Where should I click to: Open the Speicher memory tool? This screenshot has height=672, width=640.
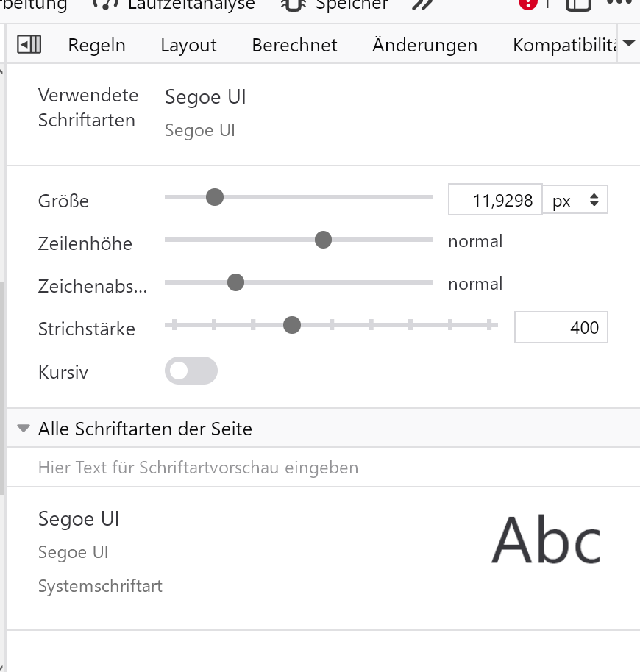pyautogui.click(x=335, y=4)
